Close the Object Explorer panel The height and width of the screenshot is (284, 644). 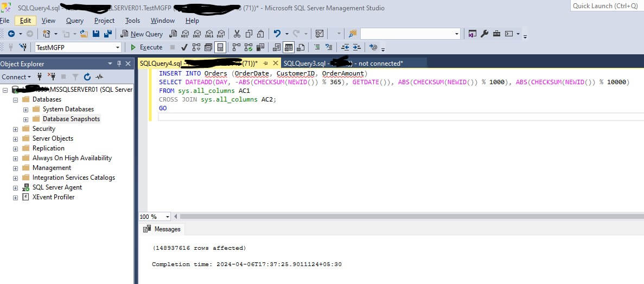click(x=128, y=64)
